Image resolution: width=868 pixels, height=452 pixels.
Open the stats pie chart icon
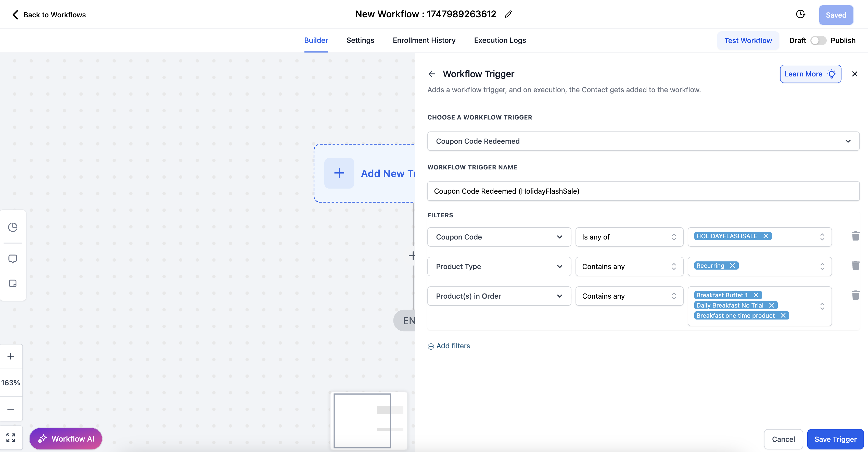[13, 227]
